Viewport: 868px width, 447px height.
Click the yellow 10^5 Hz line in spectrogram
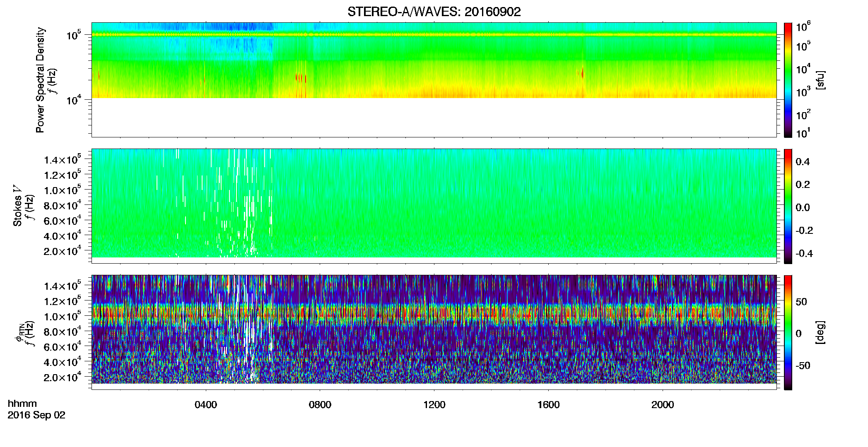[x=434, y=35]
